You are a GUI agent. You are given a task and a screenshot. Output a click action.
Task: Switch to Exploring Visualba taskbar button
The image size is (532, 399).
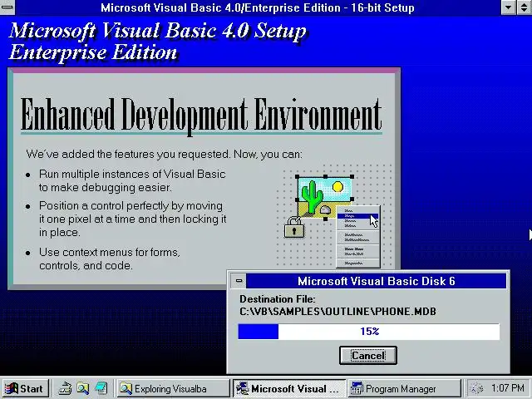(174, 388)
